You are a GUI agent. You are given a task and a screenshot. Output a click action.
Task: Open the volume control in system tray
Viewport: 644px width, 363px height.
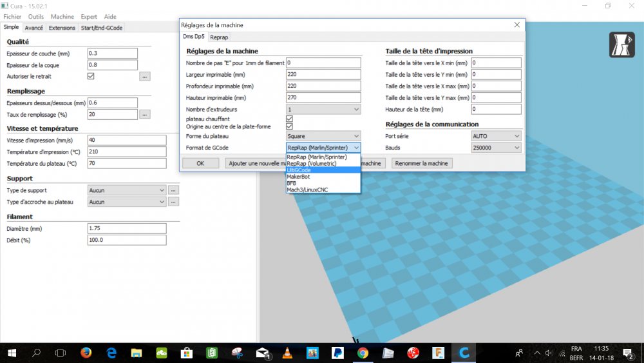point(549,353)
